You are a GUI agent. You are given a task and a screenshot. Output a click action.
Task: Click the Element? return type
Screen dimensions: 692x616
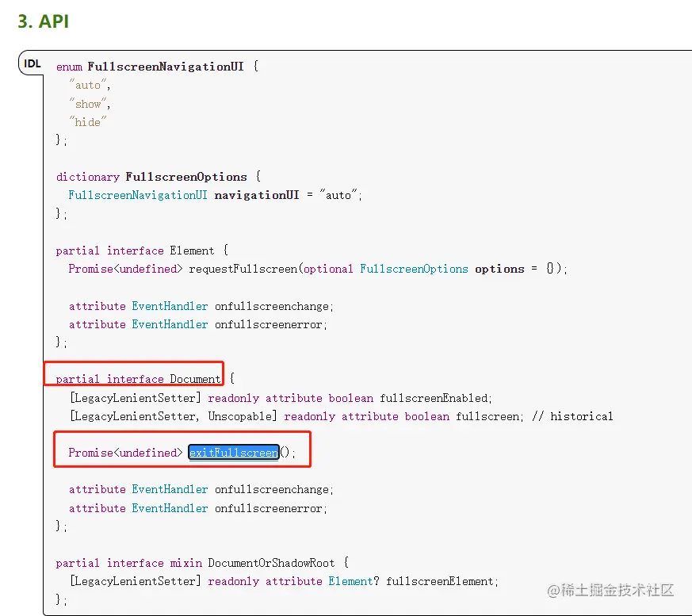point(354,581)
